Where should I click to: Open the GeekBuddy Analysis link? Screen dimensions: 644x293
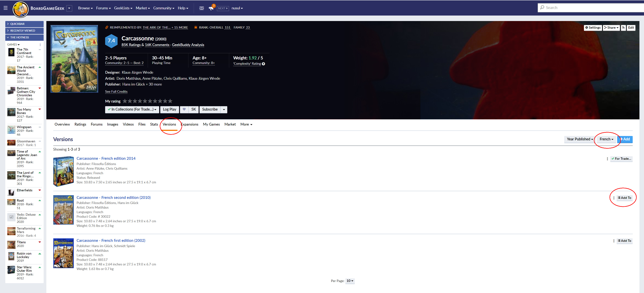[x=188, y=45]
